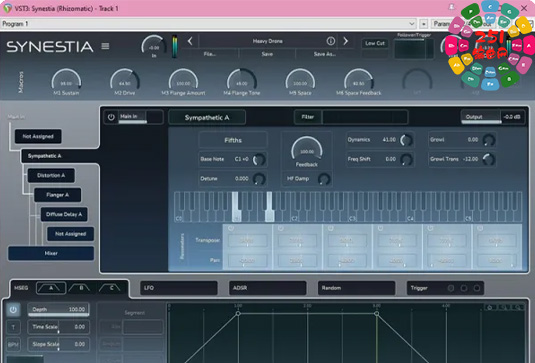The height and width of the screenshot is (363, 535).
Task: Toggle the MSEG BPM sync button
Action: coord(13,345)
